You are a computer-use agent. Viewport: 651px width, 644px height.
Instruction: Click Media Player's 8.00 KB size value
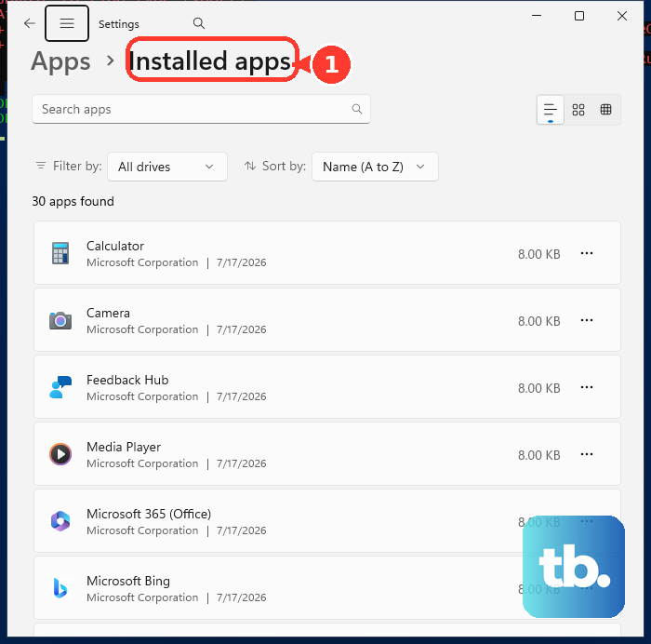pos(538,455)
